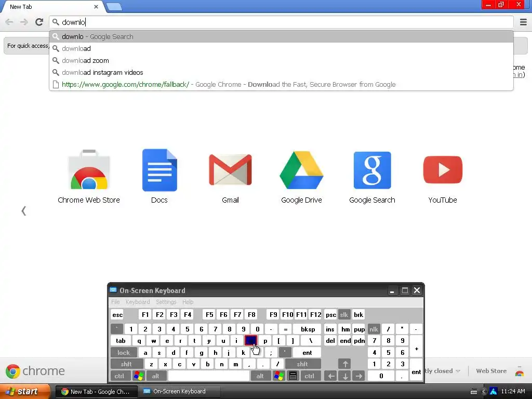This screenshot has width=532, height=399.
Task: Open the YouTube app icon
Action: coord(443,170)
